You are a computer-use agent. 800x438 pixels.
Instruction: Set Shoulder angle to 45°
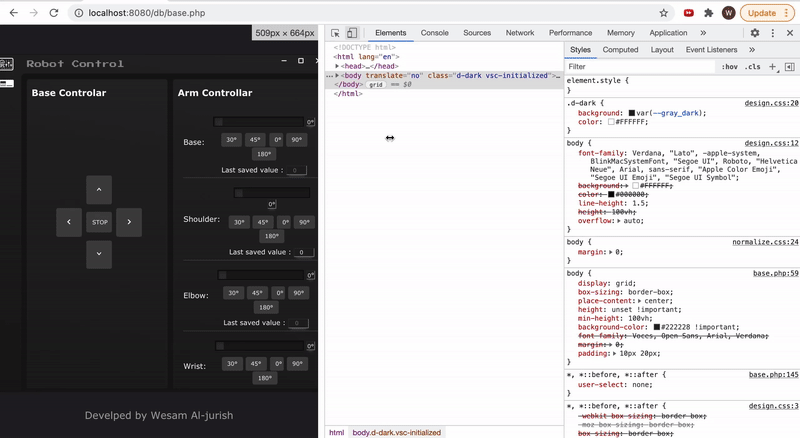click(x=262, y=222)
